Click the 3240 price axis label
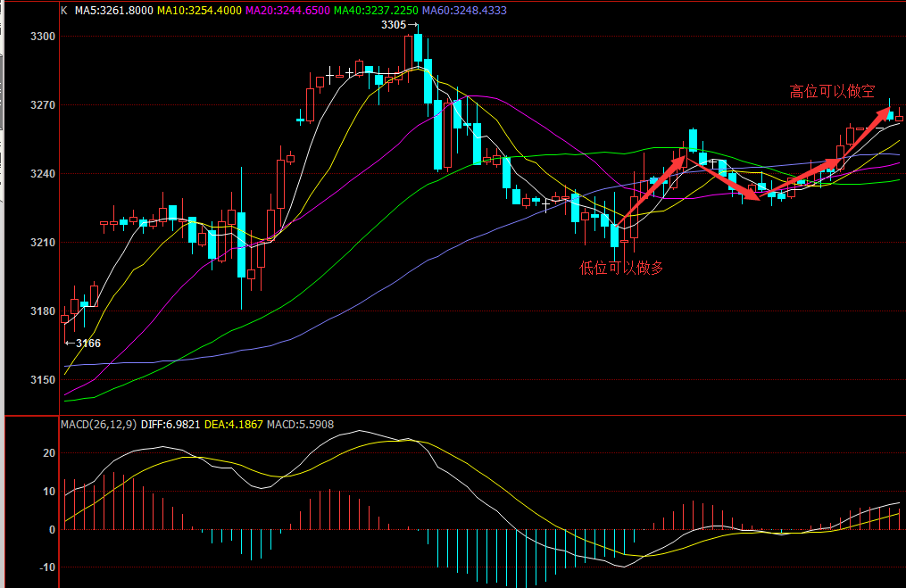Viewport: 906px width, 588px height. click(43, 174)
